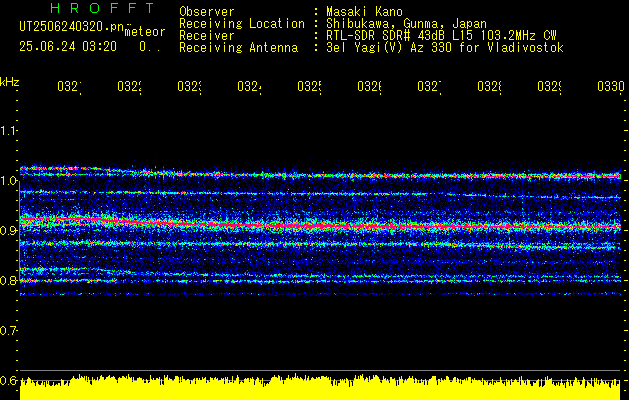Viewport: 629px width, 400px height.
Task: Click the kHz axis unit label
Action: pyautogui.click(x=9, y=82)
